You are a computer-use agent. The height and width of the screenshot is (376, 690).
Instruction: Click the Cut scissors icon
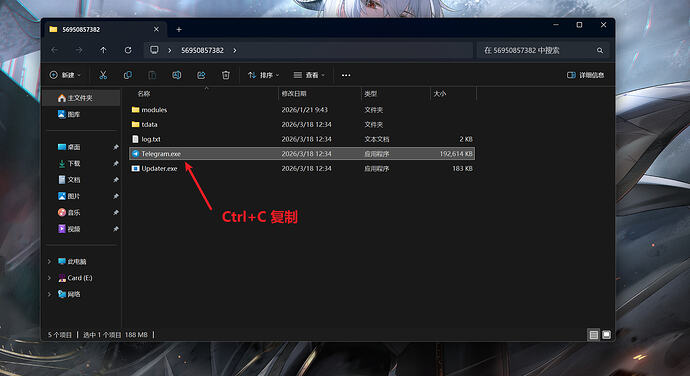point(103,75)
